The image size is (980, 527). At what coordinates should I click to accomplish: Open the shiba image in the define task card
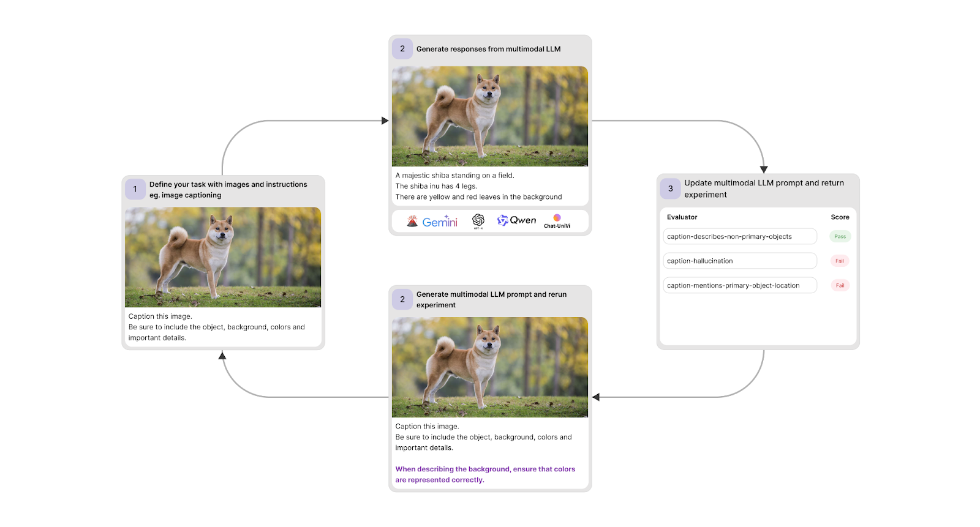coord(223,257)
